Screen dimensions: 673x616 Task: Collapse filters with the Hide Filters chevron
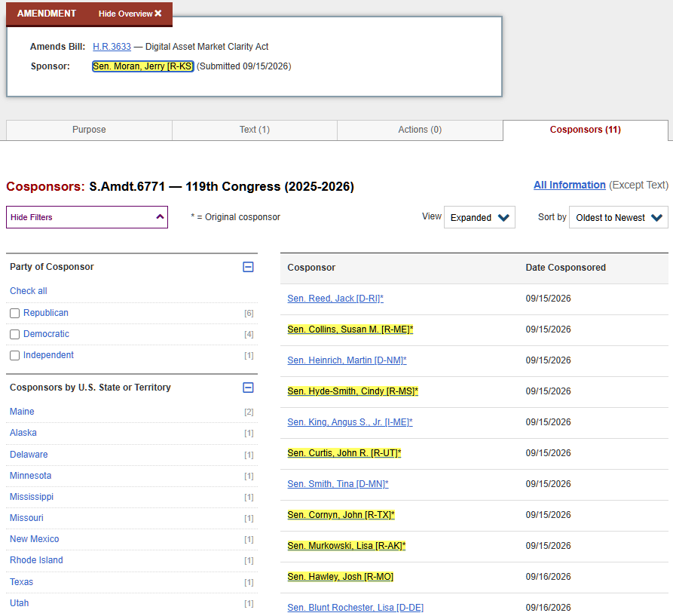point(160,217)
